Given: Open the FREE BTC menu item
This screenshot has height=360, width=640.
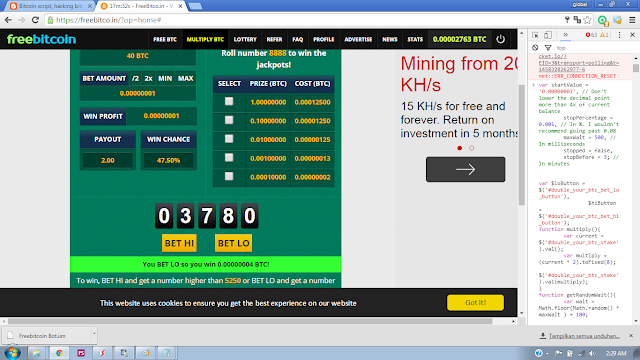Looking at the screenshot, I should tap(165, 40).
